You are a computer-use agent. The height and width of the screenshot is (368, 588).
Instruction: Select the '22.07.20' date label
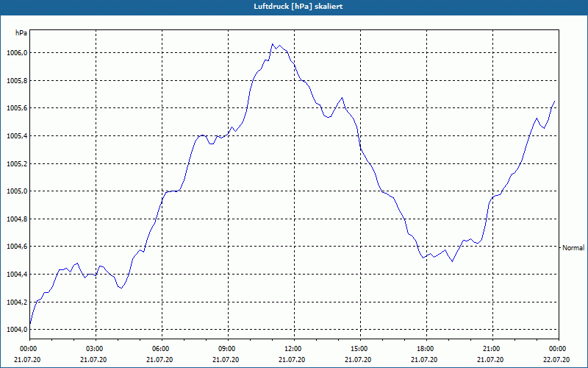pyautogui.click(x=556, y=360)
